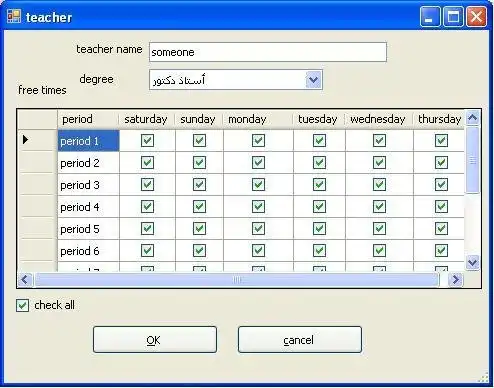Click the period column header

(88, 119)
